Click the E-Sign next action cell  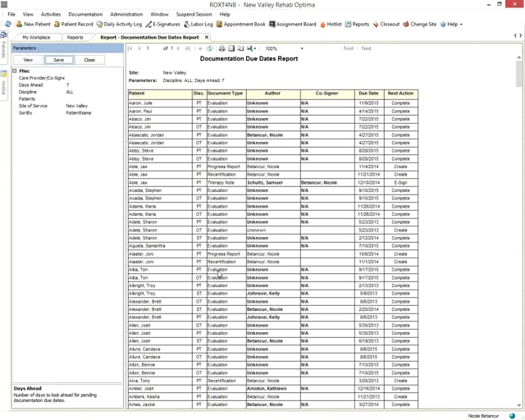(401, 183)
